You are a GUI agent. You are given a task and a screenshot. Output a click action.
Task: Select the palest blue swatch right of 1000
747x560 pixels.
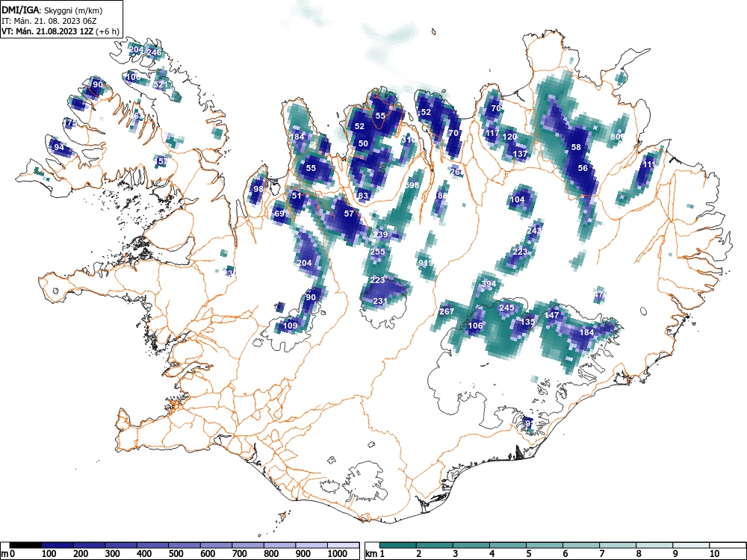343,545
